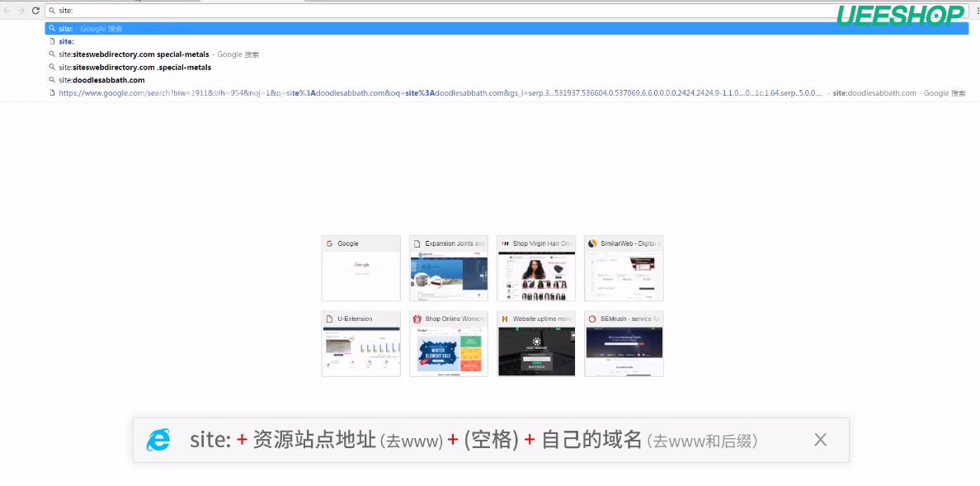This screenshot has width=980, height=486.
Task: Click the Google G favicon on the thumbnail
Action: click(328, 243)
